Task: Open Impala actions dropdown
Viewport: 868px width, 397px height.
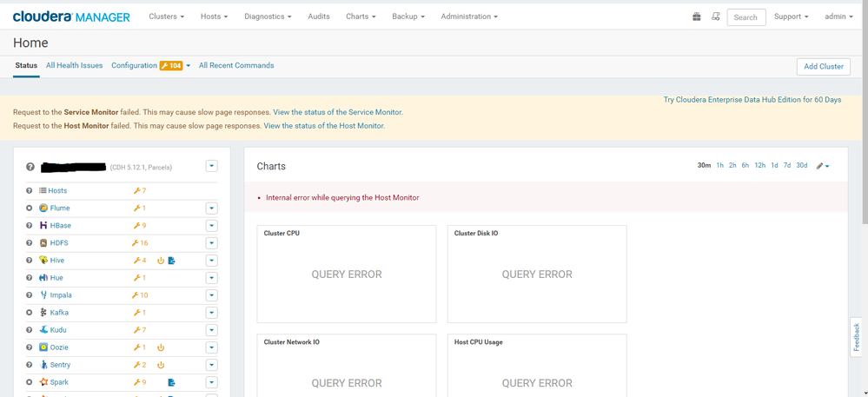Action: point(211,295)
